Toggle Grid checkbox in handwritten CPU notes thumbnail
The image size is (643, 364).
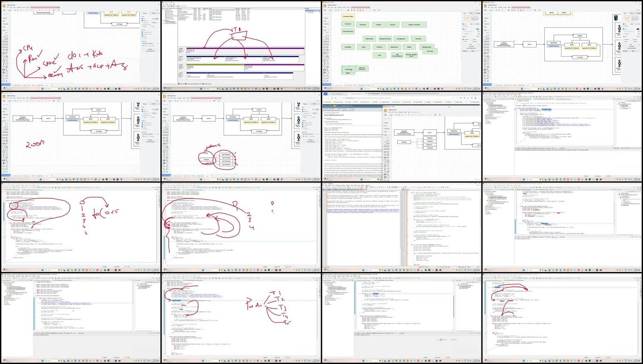[143, 18]
